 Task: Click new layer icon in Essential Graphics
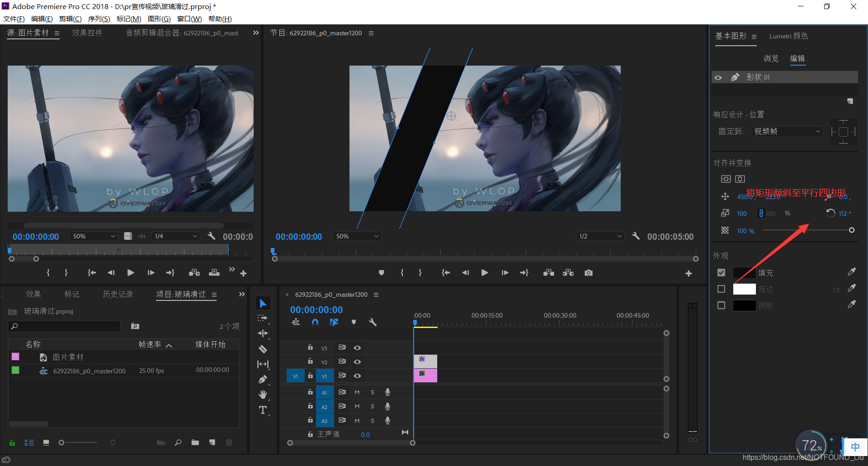[850, 101]
